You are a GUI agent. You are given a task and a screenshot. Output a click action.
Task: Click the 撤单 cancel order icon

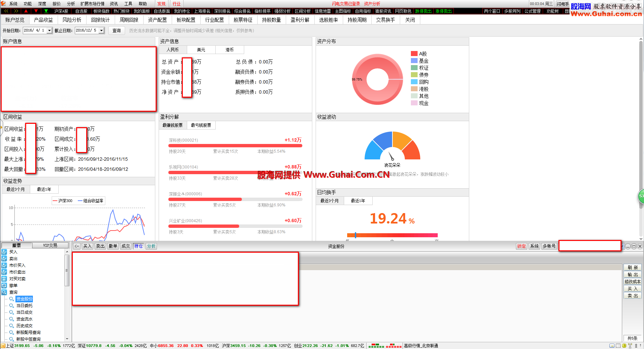[x=4, y=286]
